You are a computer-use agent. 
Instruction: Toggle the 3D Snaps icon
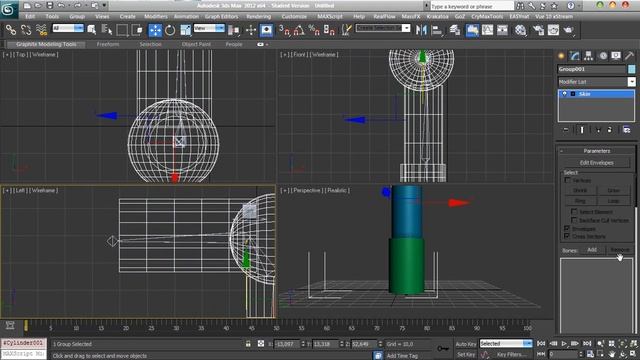pos(284,30)
